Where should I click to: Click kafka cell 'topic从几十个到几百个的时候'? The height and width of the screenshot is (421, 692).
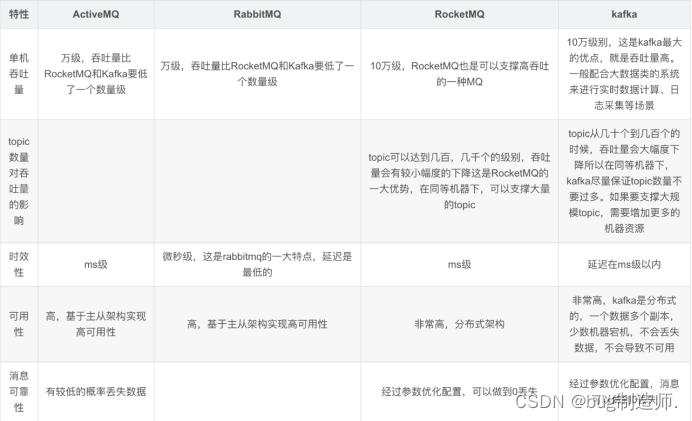[x=624, y=181]
